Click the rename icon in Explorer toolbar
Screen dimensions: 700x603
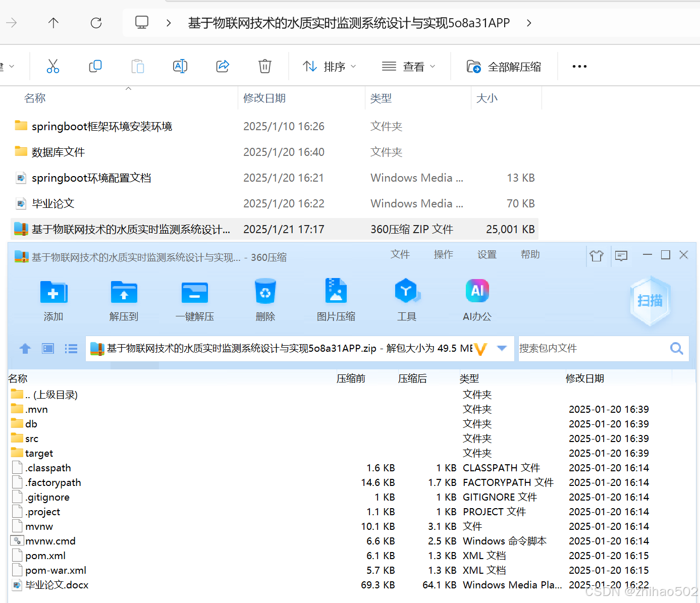[x=180, y=66]
